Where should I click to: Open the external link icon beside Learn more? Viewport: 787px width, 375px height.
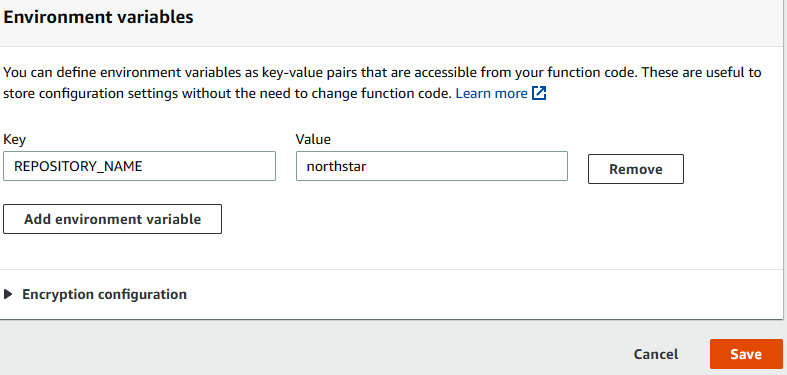click(x=539, y=93)
